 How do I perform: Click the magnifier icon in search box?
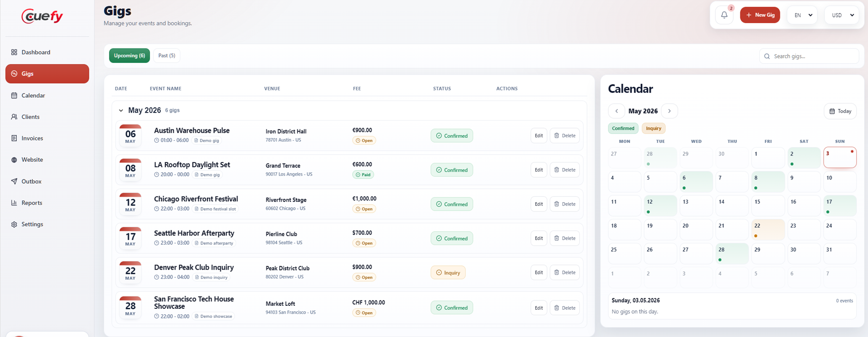coord(767,56)
